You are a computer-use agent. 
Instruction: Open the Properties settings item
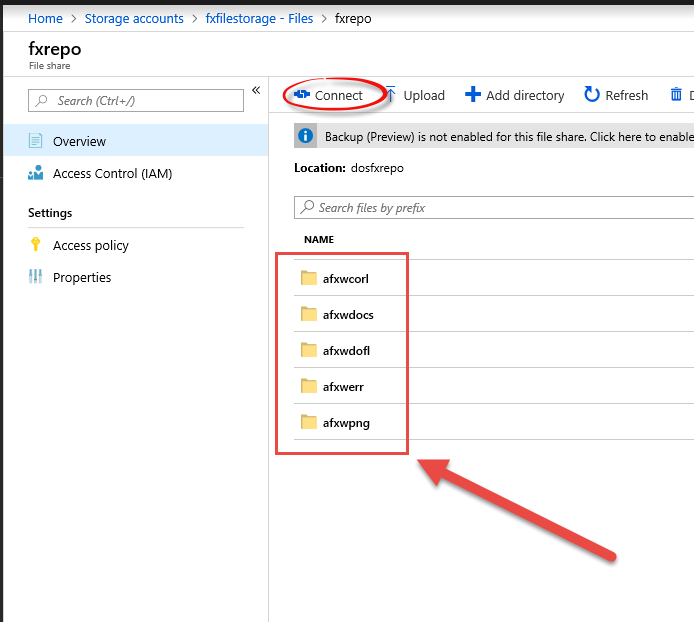point(136,277)
